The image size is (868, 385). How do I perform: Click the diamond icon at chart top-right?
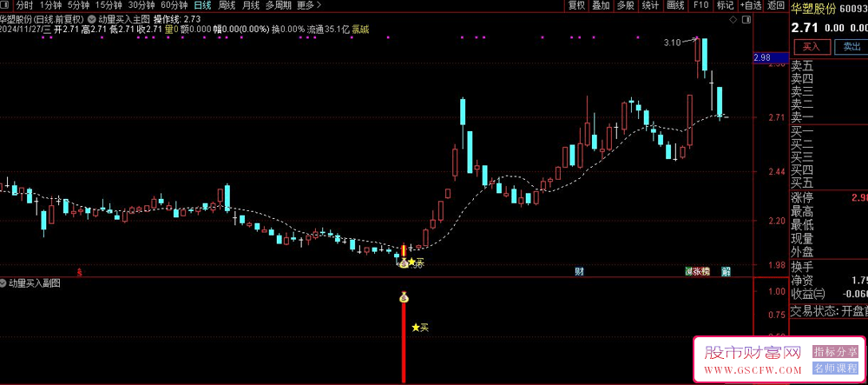733,20
